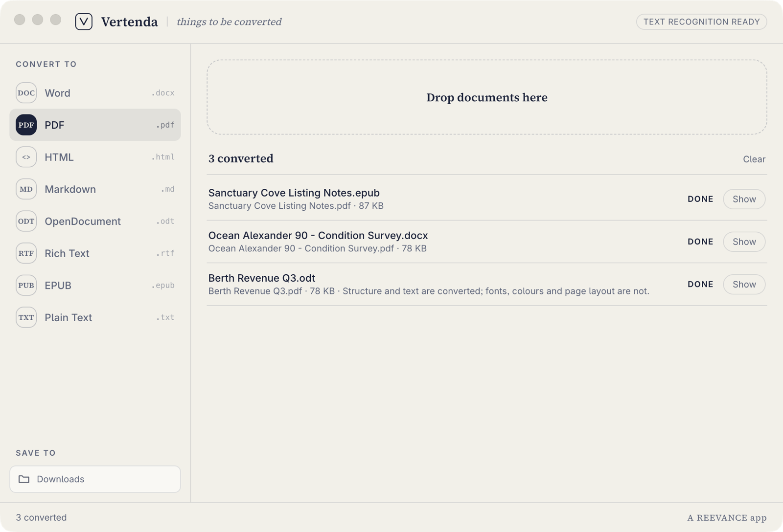Click the DONE status of Sanctuary Cove row

click(x=700, y=199)
